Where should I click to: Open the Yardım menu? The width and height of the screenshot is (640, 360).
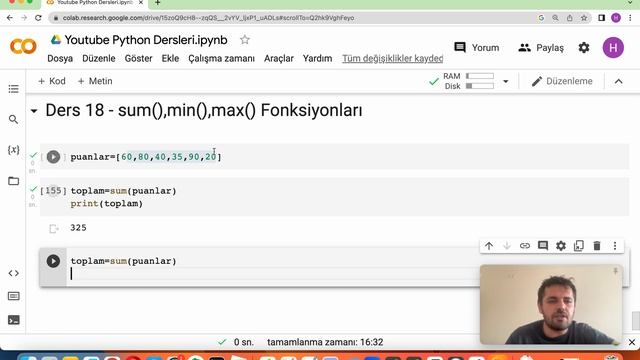[317, 58]
